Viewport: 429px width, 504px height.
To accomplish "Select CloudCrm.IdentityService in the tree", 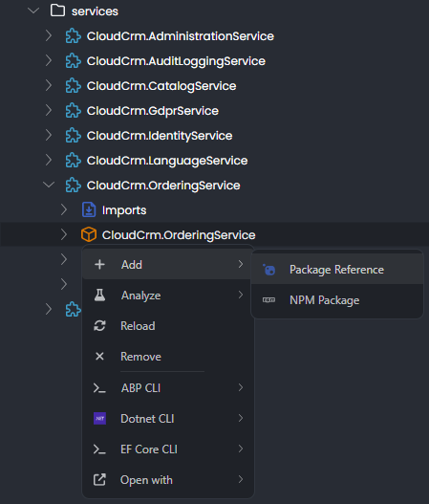I will coord(160,135).
